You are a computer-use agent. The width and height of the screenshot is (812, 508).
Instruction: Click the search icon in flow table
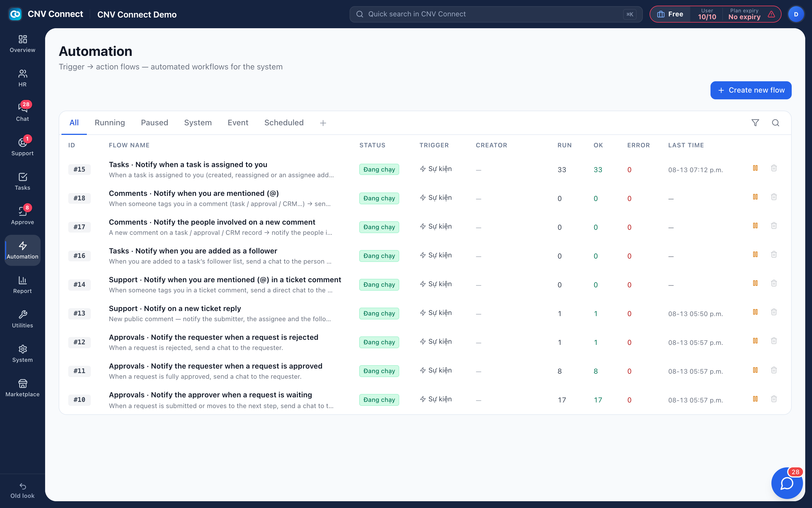pyautogui.click(x=775, y=123)
